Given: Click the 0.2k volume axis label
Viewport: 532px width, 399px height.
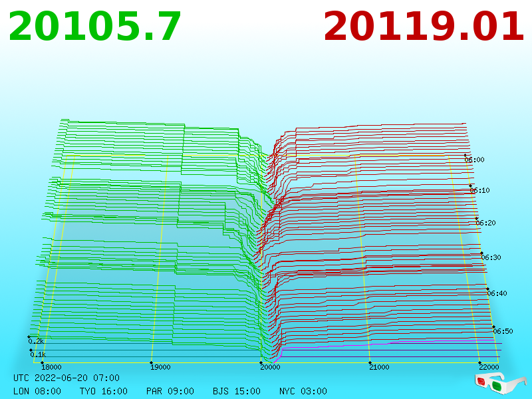Looking at the screenshot, I should click(36, 341).
